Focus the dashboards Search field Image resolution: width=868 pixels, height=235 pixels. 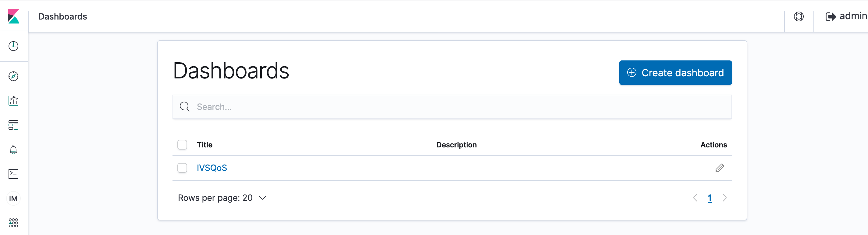[452, 107]
